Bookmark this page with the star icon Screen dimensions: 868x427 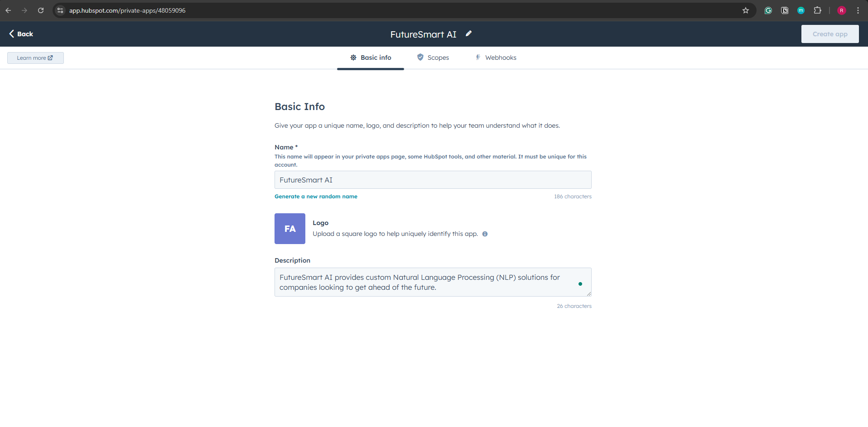[x=746, y=10]
